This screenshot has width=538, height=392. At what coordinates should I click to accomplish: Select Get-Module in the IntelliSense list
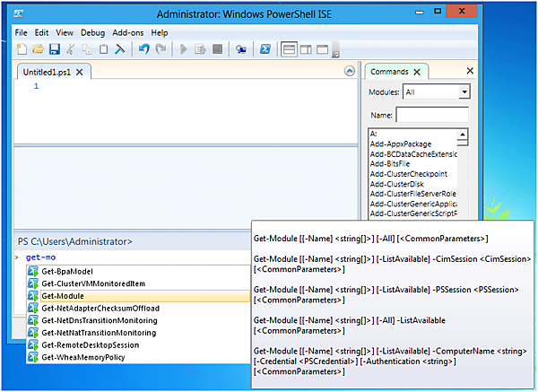(63, 296)
